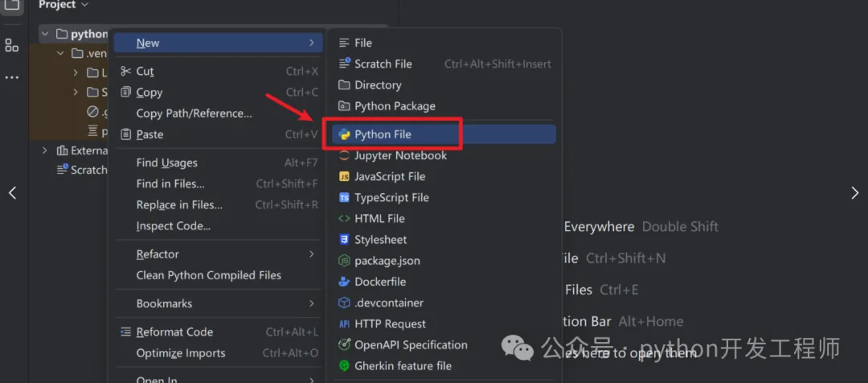
Task: Click the Gherkin feature file icon
Action: 344,365
